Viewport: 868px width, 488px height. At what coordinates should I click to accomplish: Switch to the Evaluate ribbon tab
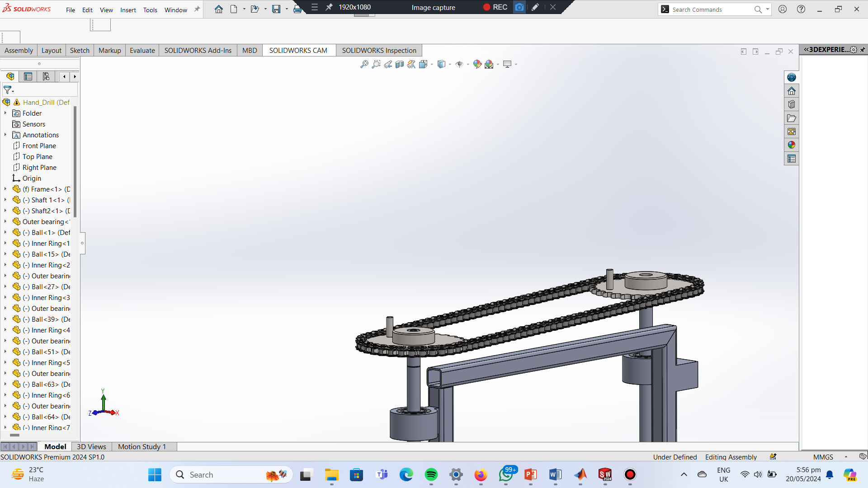(142, 50)
